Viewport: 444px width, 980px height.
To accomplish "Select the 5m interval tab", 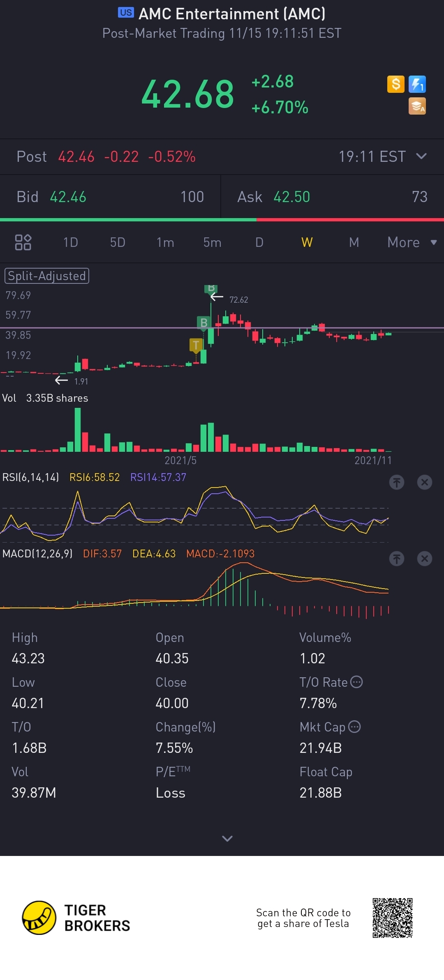I will tap(212, 242).
